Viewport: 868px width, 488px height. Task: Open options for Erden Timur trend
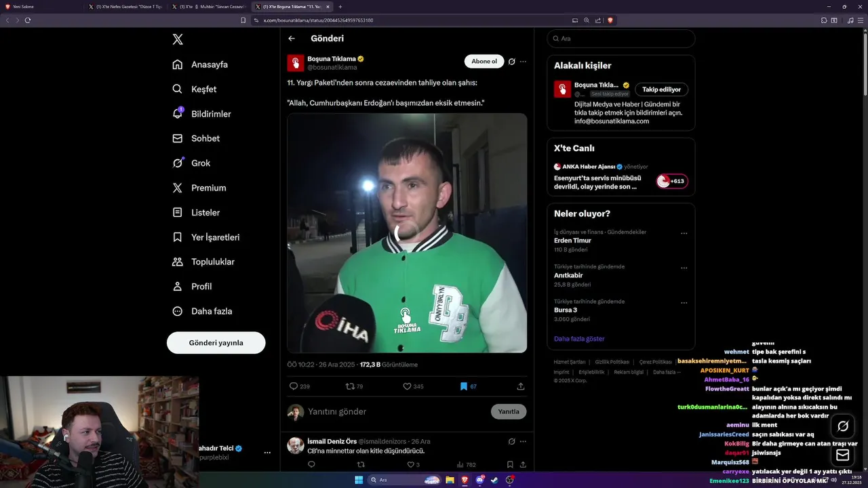[x=684, y=233]
